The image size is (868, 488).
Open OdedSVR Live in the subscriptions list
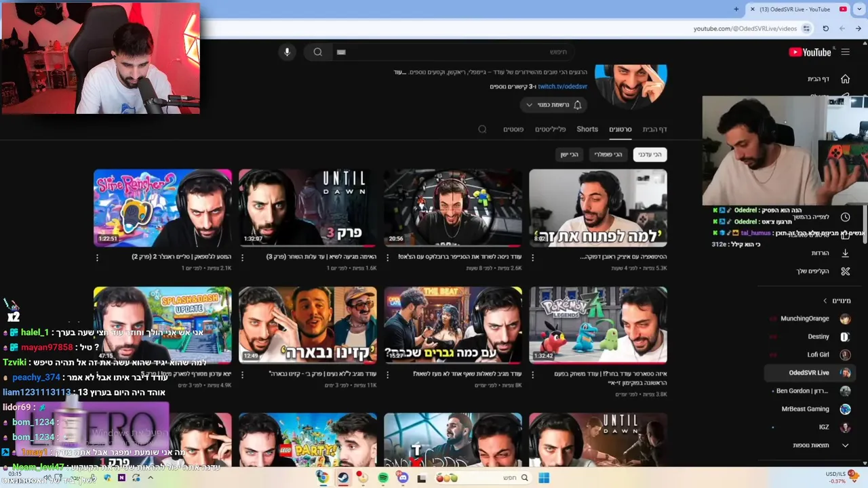coord(810,373)
